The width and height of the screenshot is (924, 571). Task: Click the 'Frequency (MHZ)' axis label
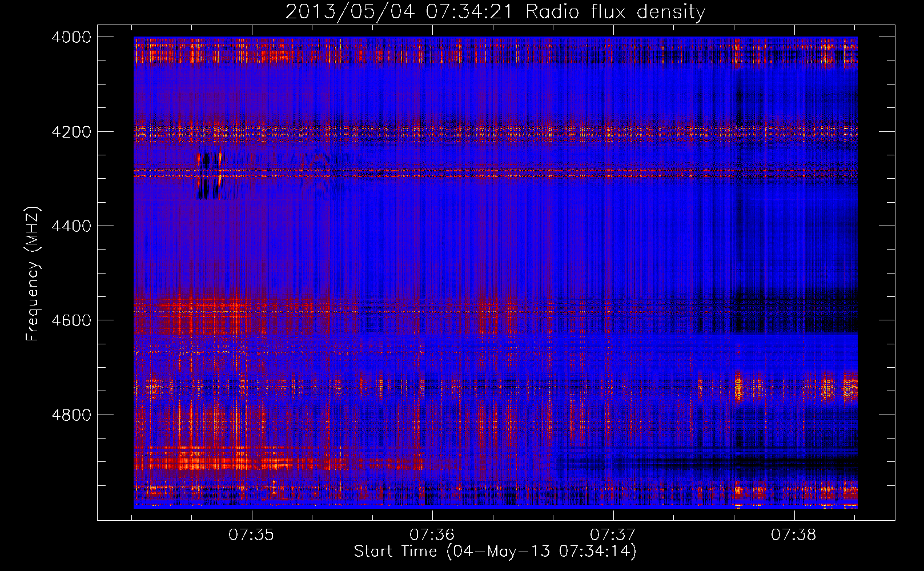pos(33,274)
